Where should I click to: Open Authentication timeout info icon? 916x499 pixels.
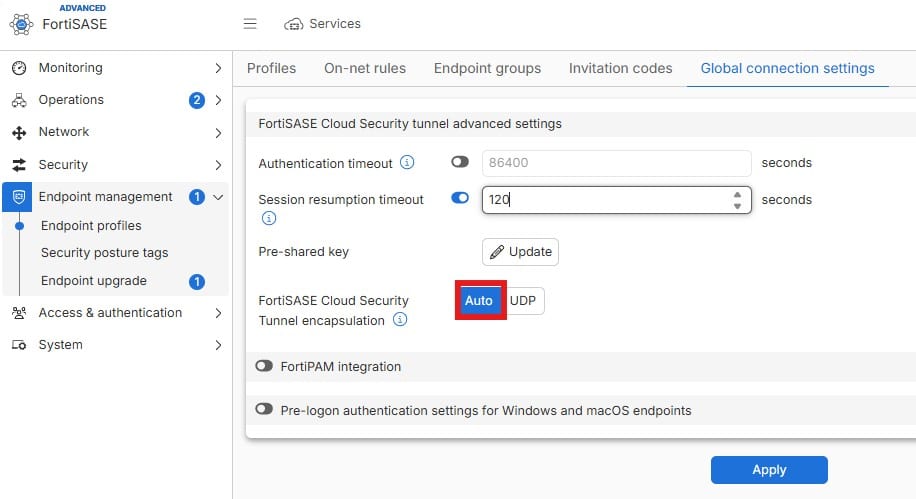pyautogui.click(x=407, y=162)
